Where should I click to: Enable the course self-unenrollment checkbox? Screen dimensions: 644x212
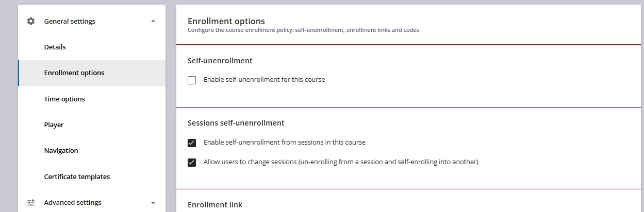[x=192, y=80]
